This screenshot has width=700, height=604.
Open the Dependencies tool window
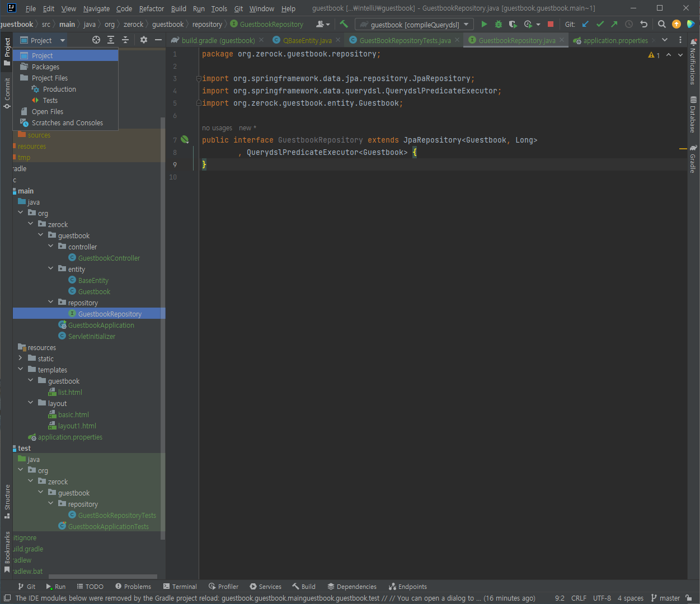pos(352,587)
